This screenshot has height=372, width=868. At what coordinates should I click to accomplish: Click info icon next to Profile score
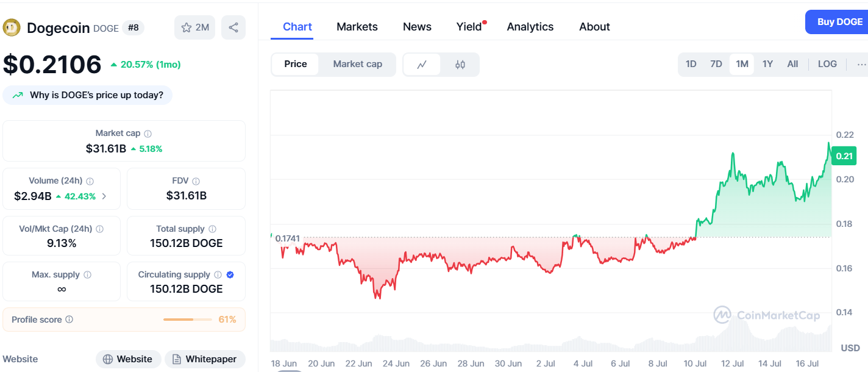(x=69, y=320)
